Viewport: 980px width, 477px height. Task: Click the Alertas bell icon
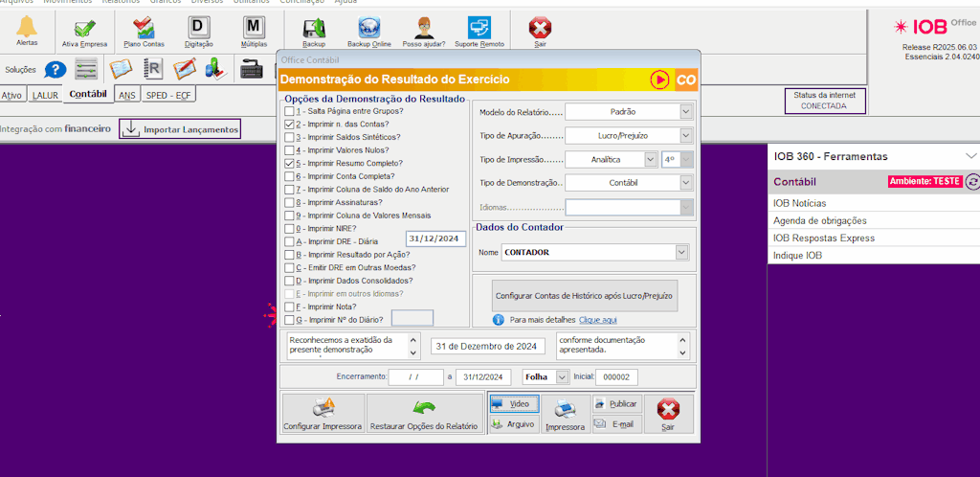click(27, 28)
